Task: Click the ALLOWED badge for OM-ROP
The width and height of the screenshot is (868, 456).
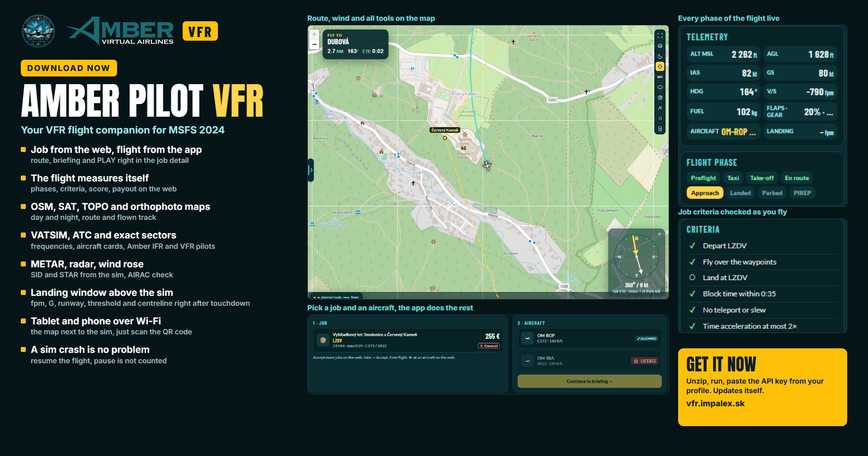Action: pos(647,338)
